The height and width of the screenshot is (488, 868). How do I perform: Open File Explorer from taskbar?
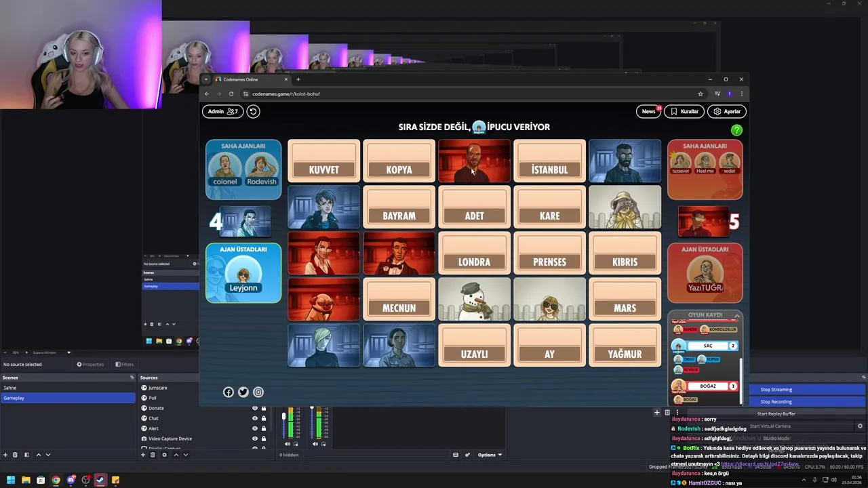coord(26,480)
